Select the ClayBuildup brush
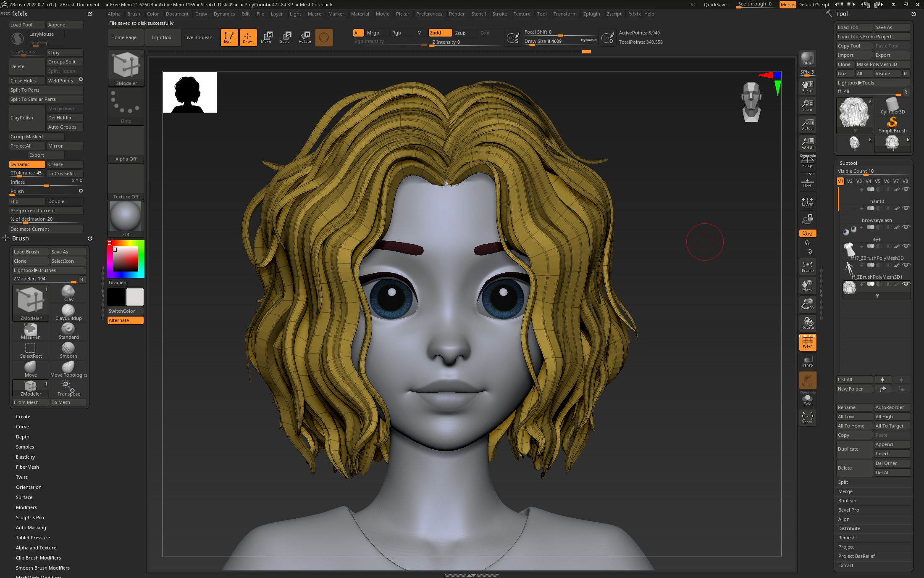Image resolution: width=924 pixels, height=578 pixels. click(68, 312)
